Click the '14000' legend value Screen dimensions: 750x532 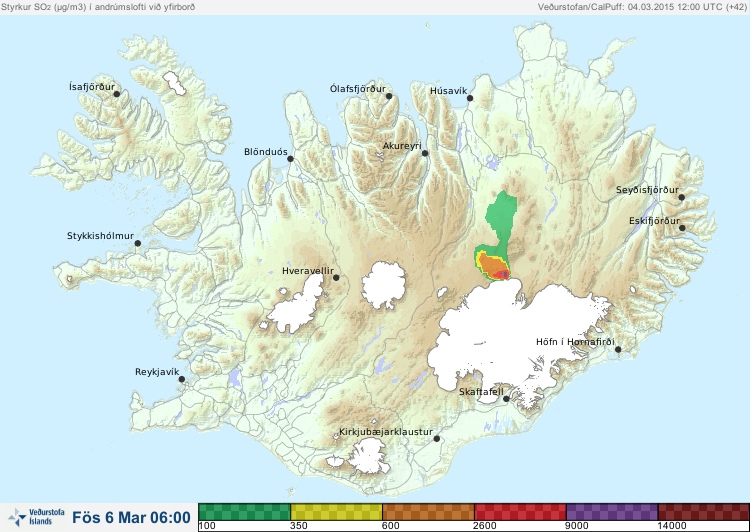(x=672, y=526)
